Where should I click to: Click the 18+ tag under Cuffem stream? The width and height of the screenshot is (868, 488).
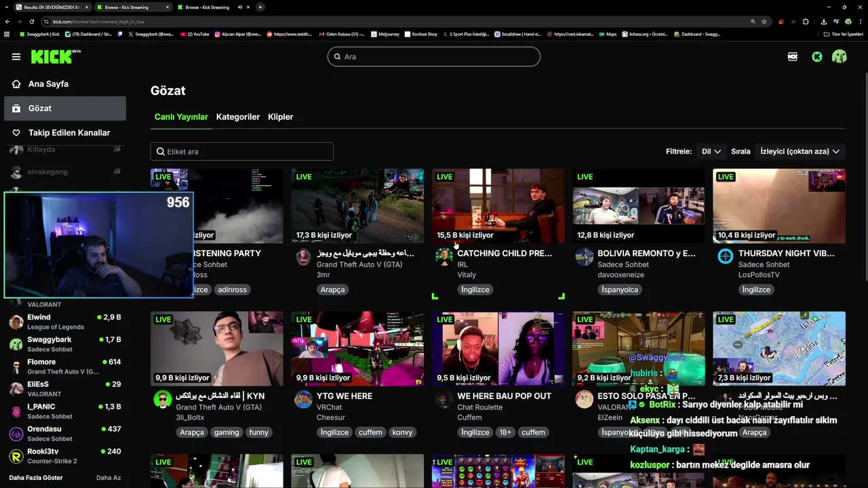[x=505, y=432]
